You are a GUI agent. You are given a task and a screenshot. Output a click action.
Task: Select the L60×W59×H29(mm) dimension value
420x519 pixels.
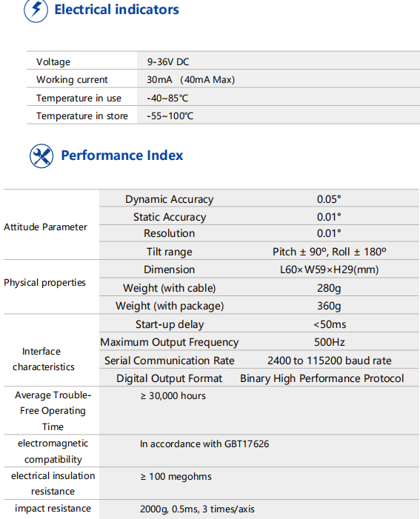[x=329, y=269]
